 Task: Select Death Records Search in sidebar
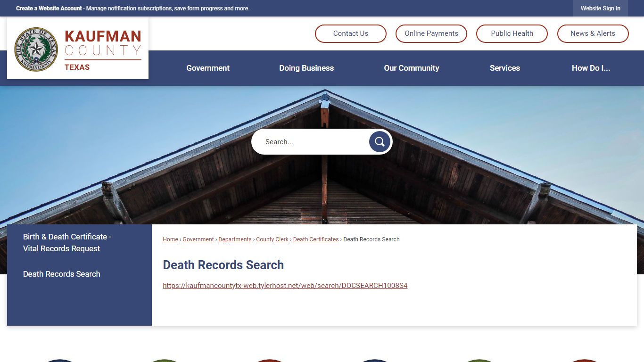click(x=62, y=274)
